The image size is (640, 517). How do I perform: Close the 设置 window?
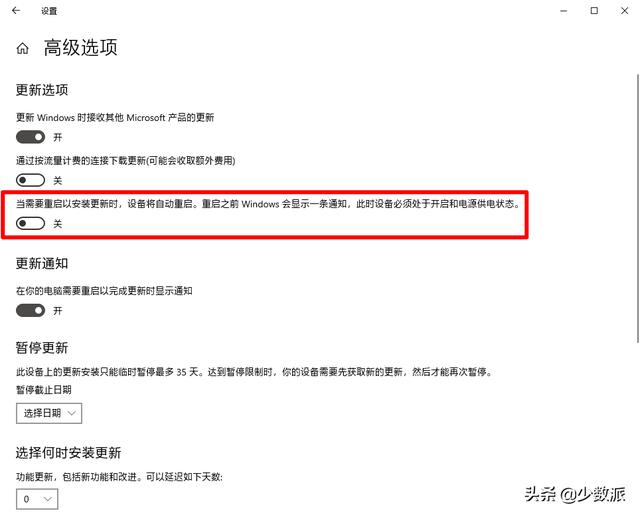coord(624,11)
